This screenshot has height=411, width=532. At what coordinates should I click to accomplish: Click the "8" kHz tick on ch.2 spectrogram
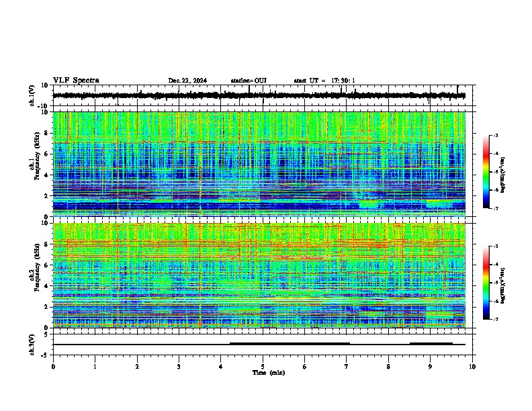coord(47,244)
